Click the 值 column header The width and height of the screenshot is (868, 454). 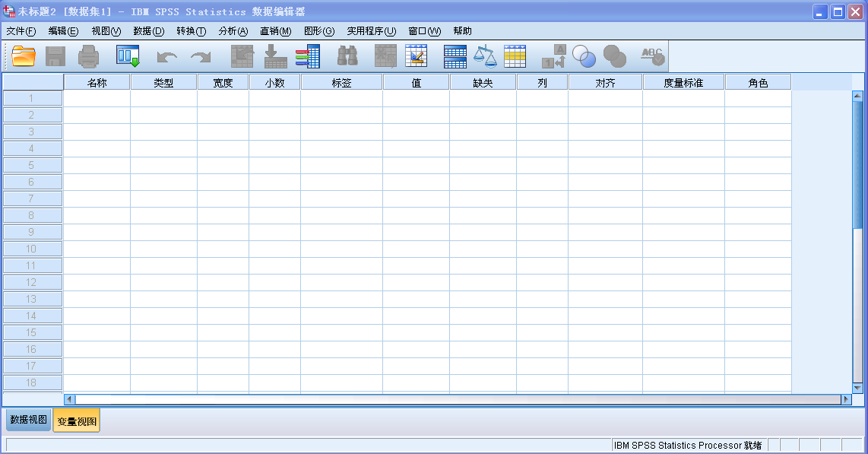417,82
